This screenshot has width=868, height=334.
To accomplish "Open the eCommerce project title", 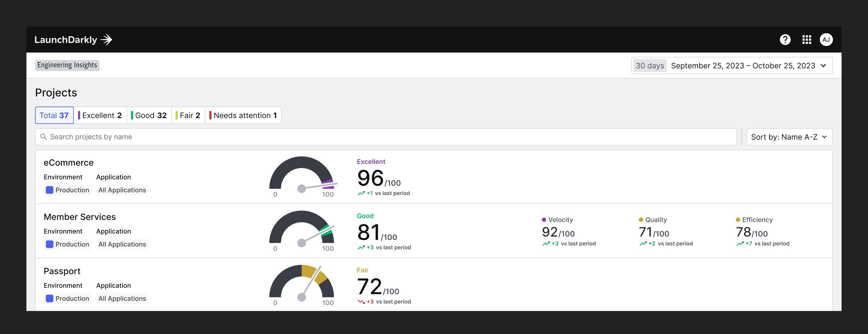I will click(68, 163).
